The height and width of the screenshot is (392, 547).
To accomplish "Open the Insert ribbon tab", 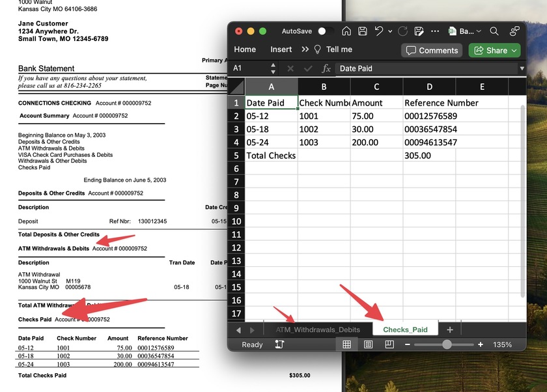I will point(281,49).
